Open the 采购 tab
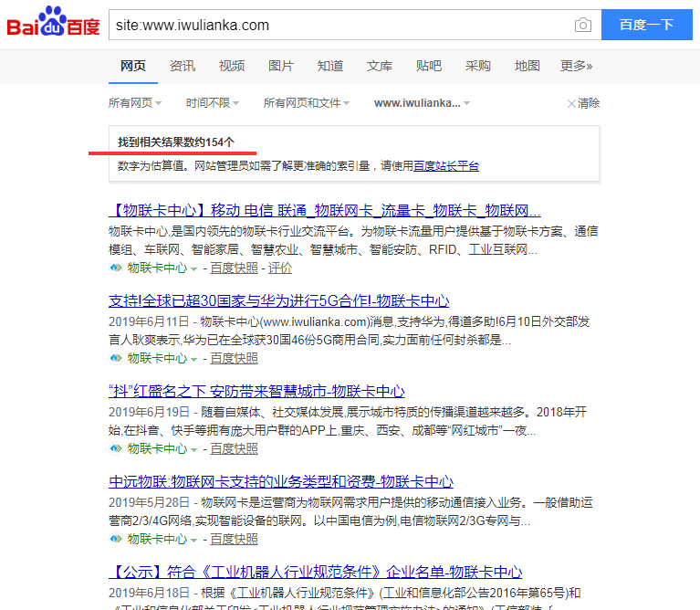700x610 pixels. [x=477, y=66]
